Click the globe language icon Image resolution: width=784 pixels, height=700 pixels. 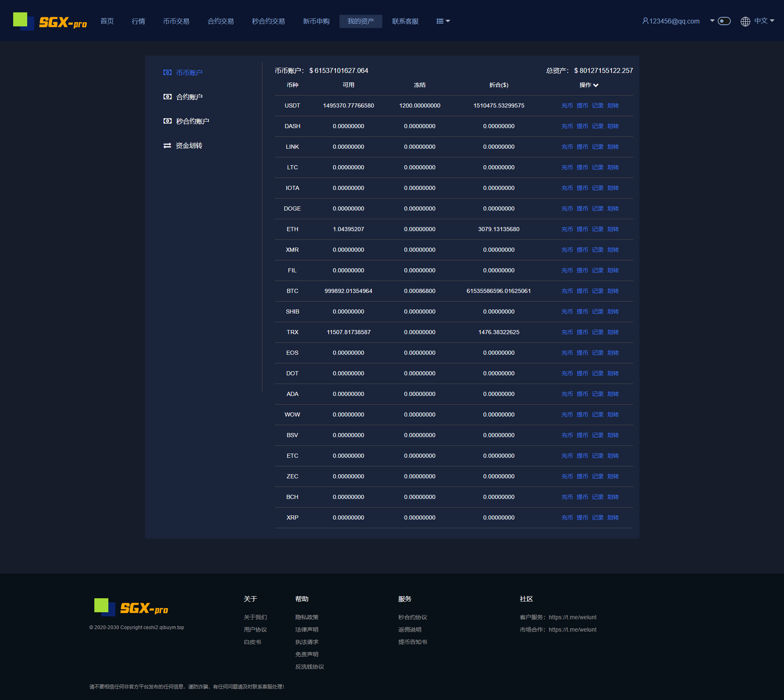(x=745, y=21)
